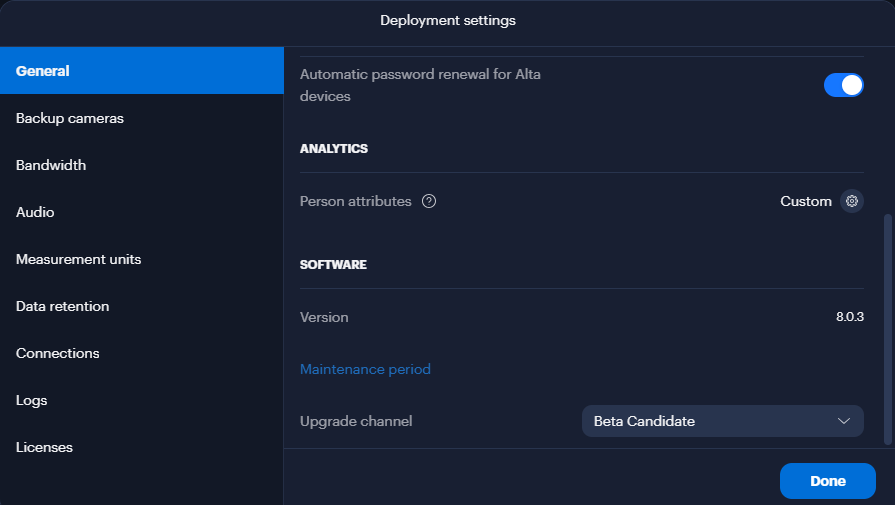Switch to the Licenses section
The image size is (895, 505).
tap(142, 447)
